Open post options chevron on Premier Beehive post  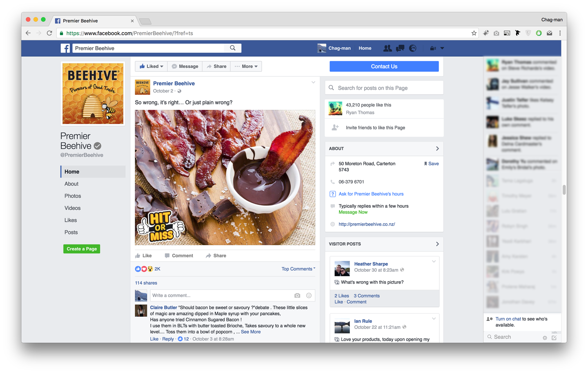(x=313, y=82)
